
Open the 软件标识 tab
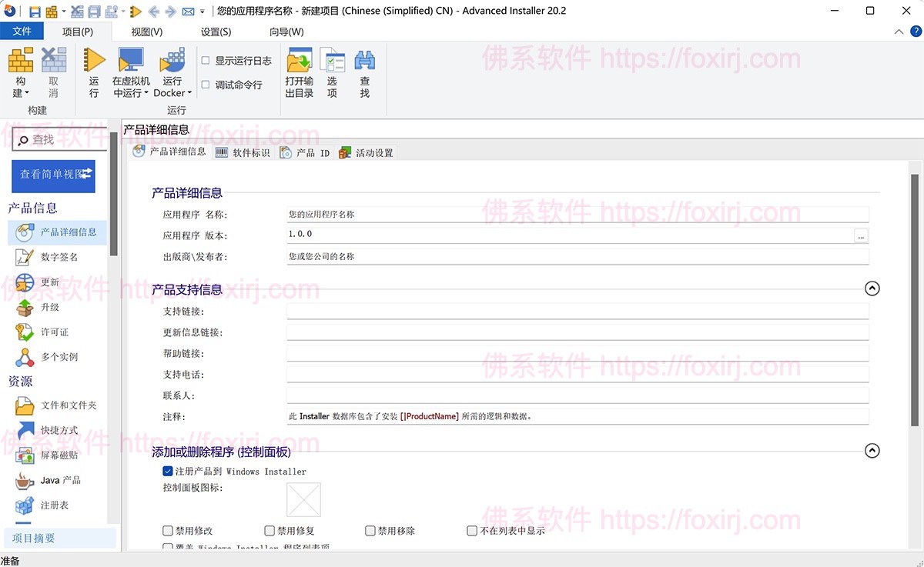pyautogui.click(x=243, y=152)
